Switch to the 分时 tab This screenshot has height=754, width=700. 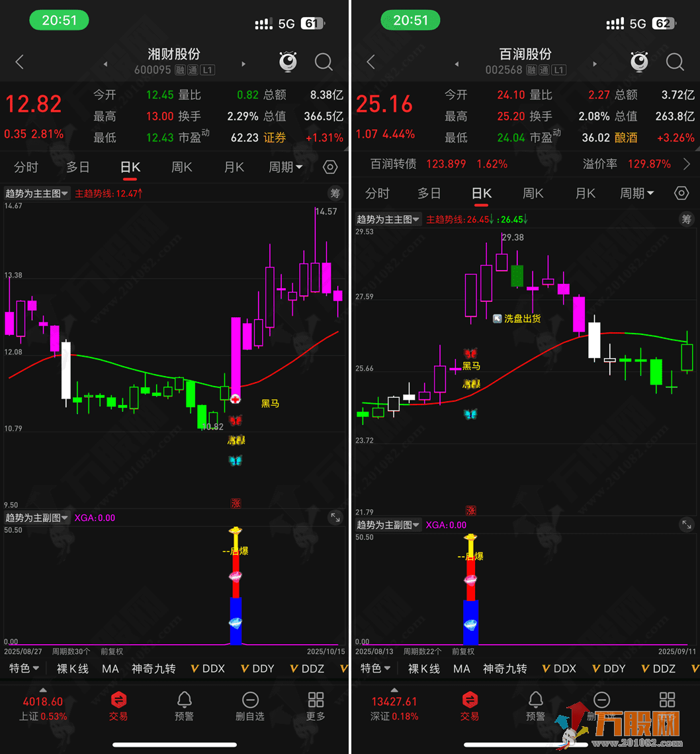(x=26, y=167)
